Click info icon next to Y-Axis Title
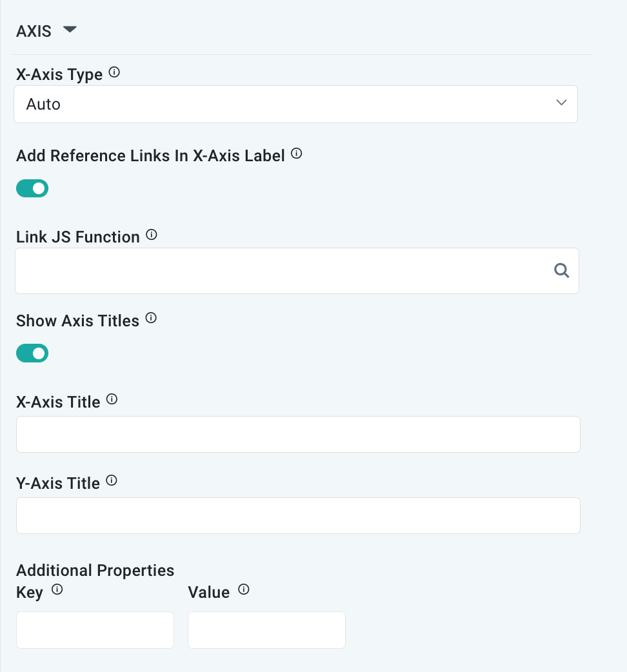627x672 pixels. tap(111, 481)
